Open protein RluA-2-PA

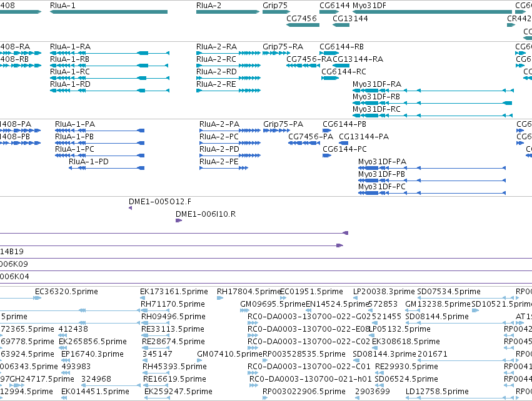[x=219, y=124]
